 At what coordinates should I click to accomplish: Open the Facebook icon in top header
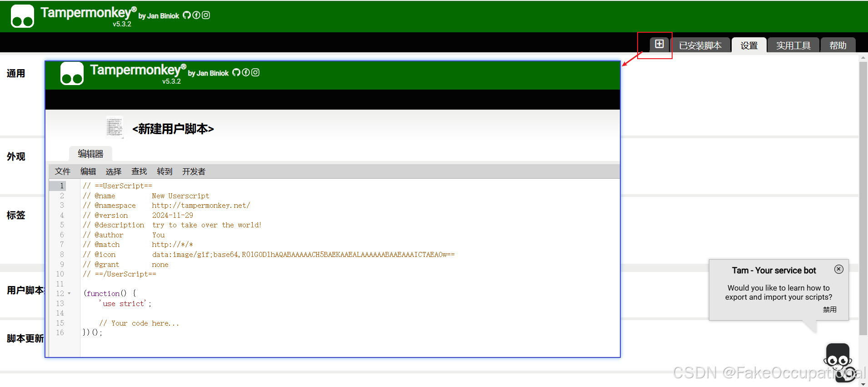pos(196,15)
